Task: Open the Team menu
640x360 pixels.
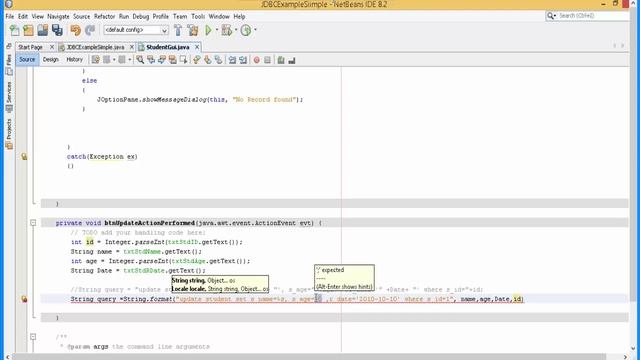Action: [x=180, y=16]
